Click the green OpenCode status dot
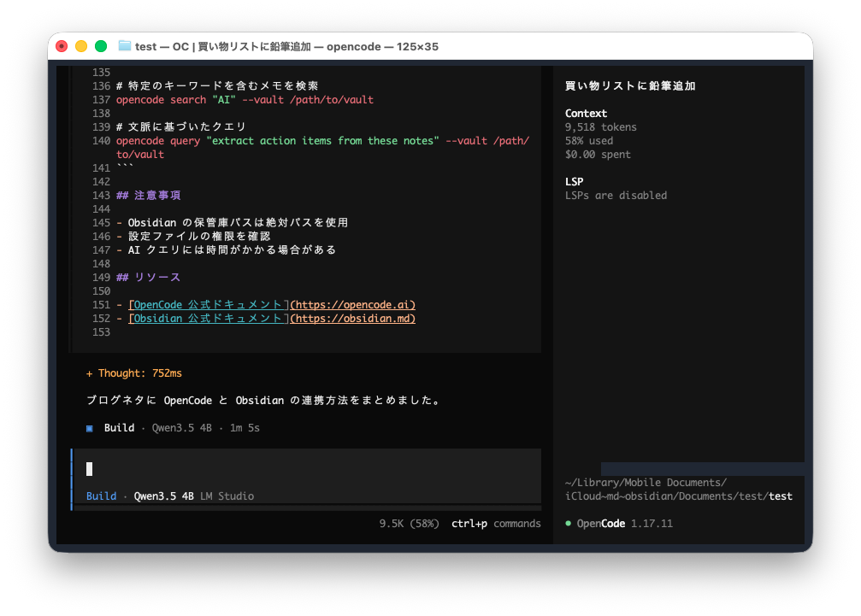The image size is (861, 616). (x=569, y=523)
